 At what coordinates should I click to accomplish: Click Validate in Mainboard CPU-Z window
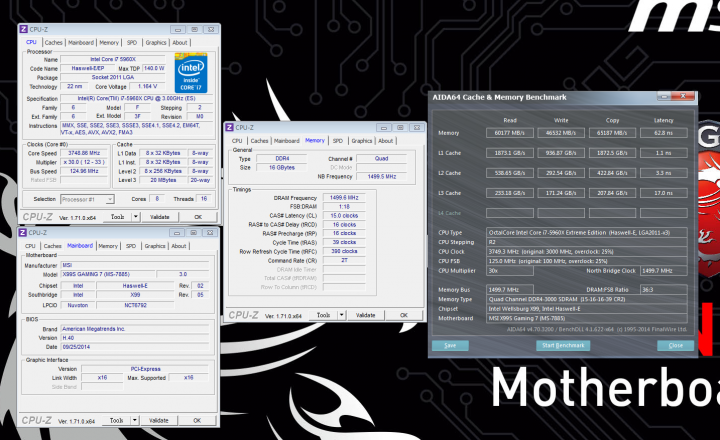tap(158, 420)
